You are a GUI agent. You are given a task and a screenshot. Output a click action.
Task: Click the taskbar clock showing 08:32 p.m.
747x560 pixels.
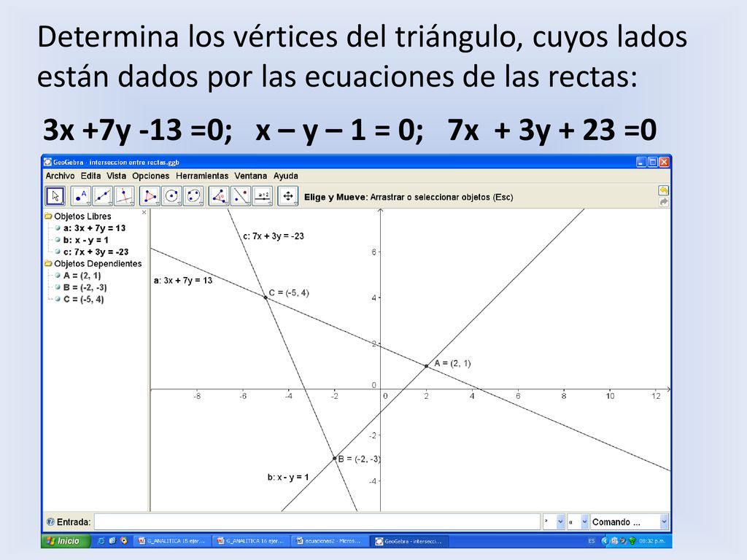651,541
